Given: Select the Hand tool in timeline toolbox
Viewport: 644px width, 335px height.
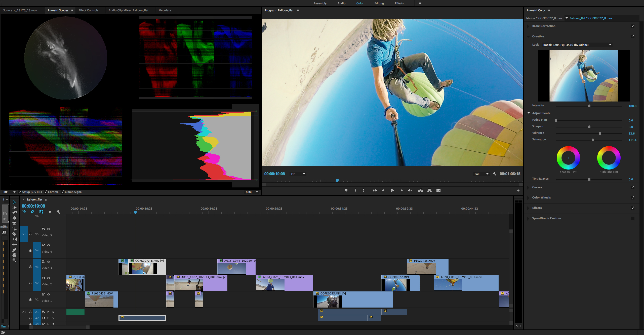Looking at the screenshot, I should pos(14,255).
